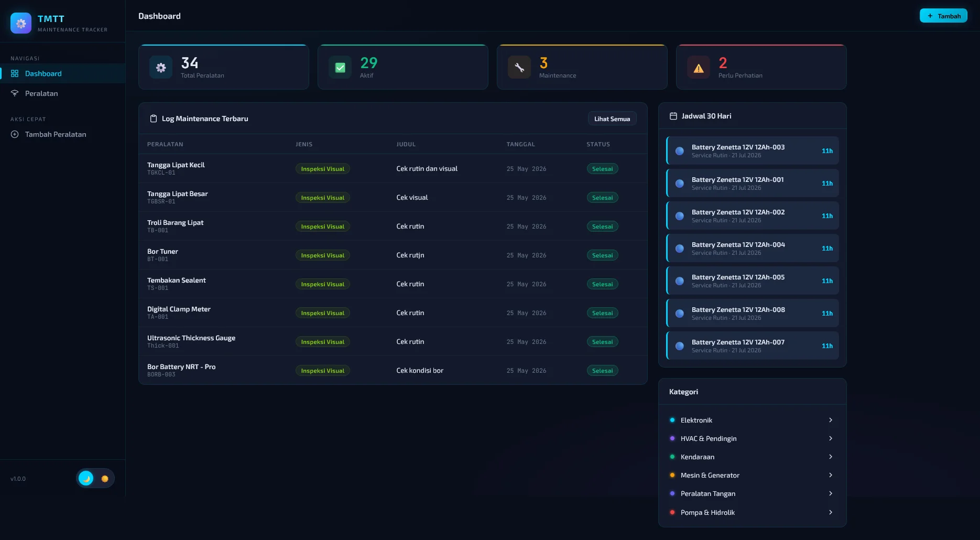Go to the Peralatan navigation item
This screenshot has width=980, height=540.
(x=63, y=93)
